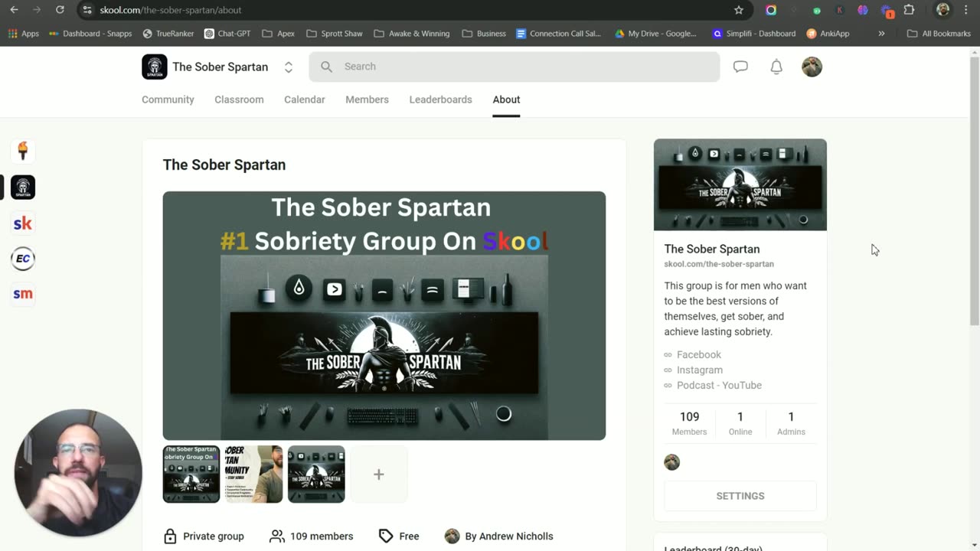Open the brain extension icon
Image resolution: width=980 pixels, height=551 pixels.
point(863,10)
